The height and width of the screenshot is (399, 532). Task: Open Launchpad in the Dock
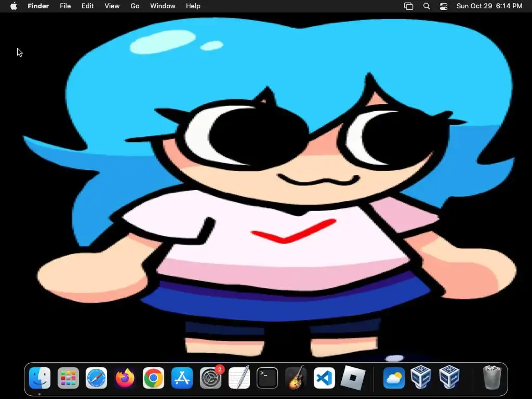point(68,378)
